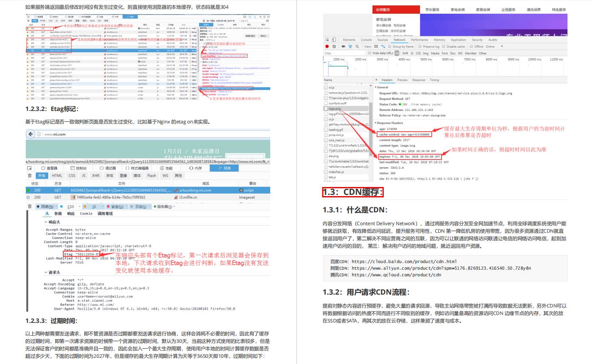Check the Disable cache option
The height and width of the screenshot is (364, 592).
[x=444, y=47]
